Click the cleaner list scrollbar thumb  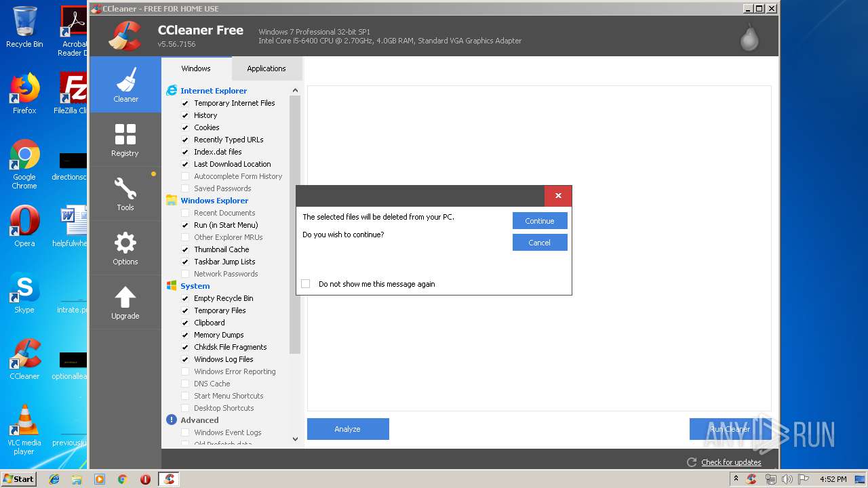295,224
